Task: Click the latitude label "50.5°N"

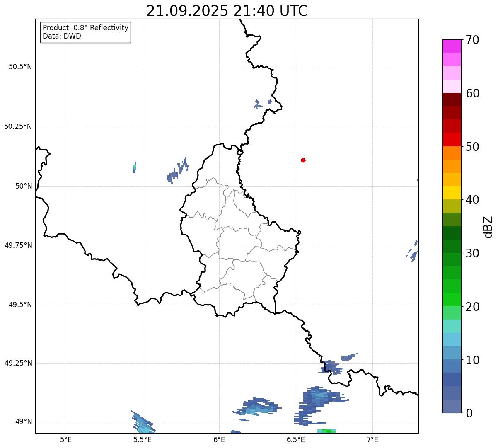Action: coord(20,67)
